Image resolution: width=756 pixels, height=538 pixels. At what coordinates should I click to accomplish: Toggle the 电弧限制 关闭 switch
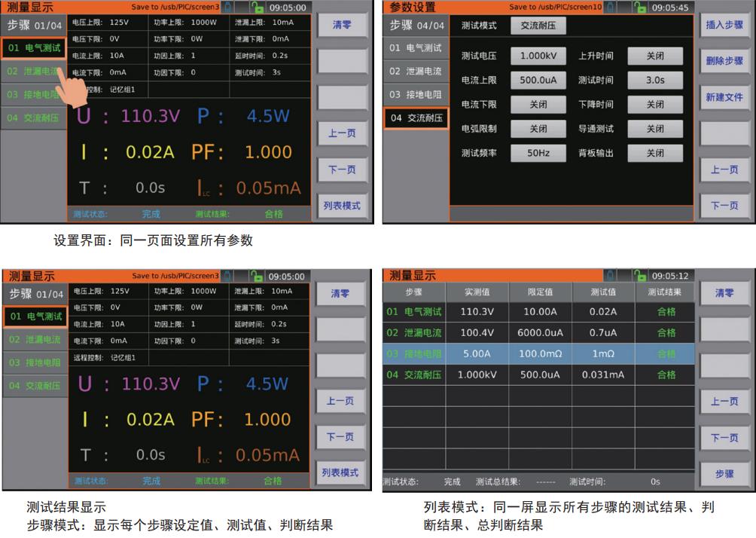point(538,129)
